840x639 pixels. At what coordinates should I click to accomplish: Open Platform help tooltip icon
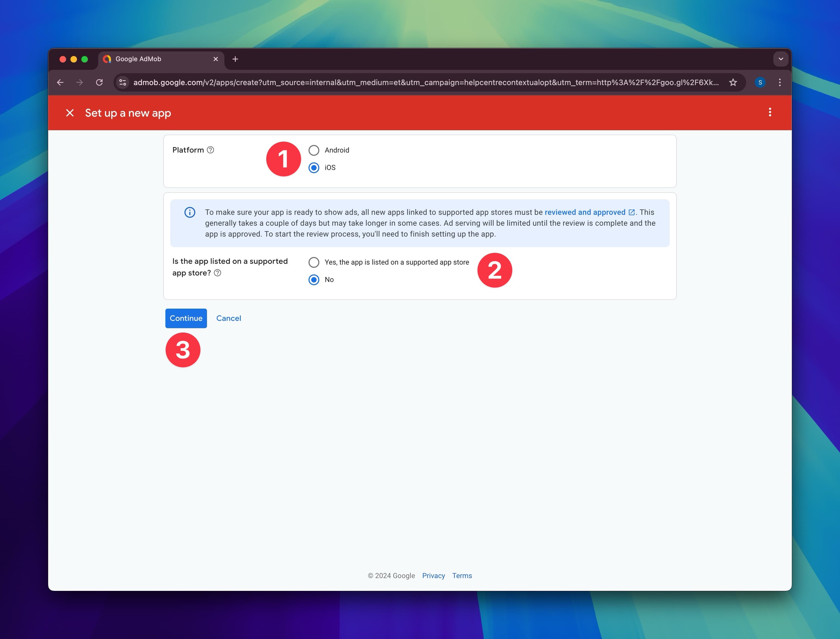point(210,150)
